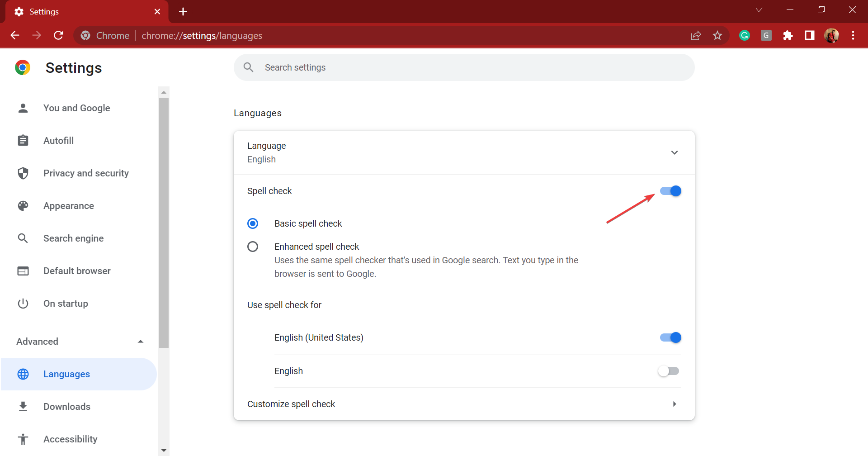This screenshot has height=456, width=868.
Task: Reload the page with the refresh icon
Action: [58, 35]
